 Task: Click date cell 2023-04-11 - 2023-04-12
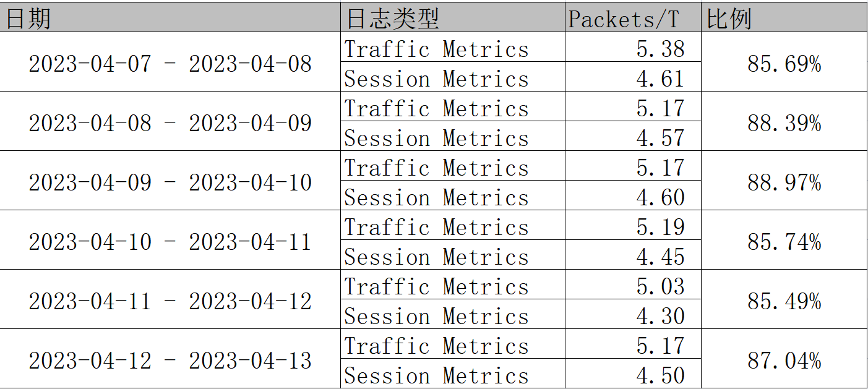coord(170,301)
